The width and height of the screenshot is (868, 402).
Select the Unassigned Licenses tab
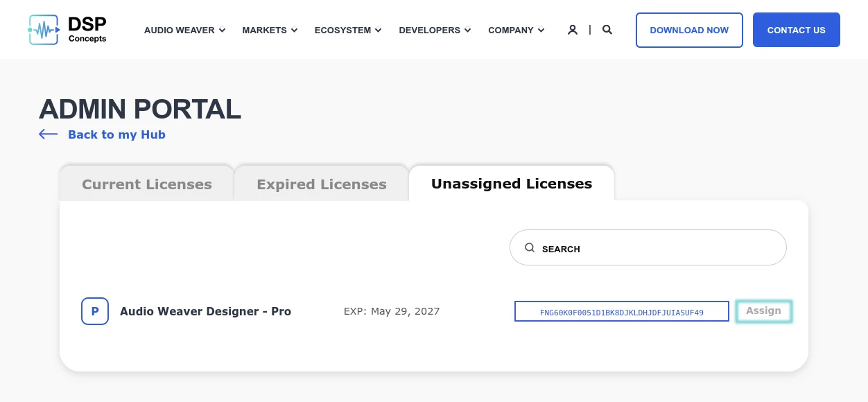point(512,184)
